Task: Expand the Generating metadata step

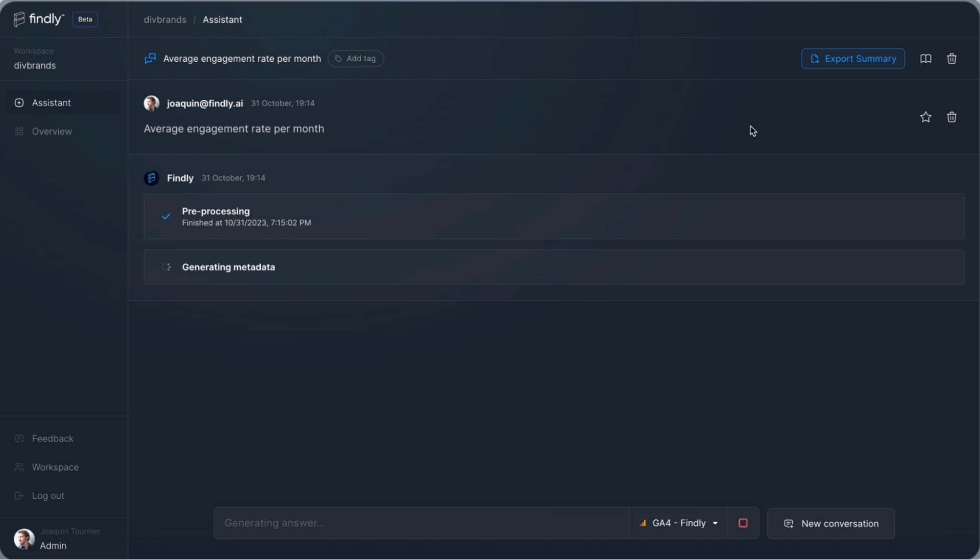Action: pos(554,267)
